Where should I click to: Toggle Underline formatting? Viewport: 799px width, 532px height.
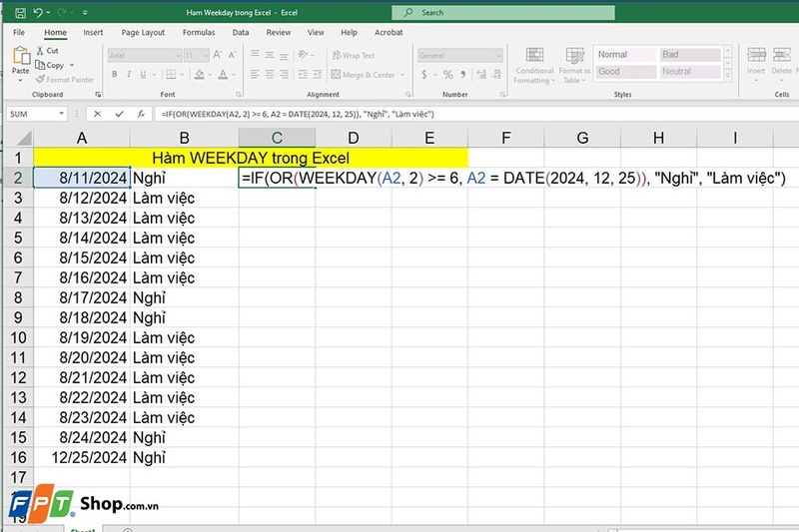(143, 74)
